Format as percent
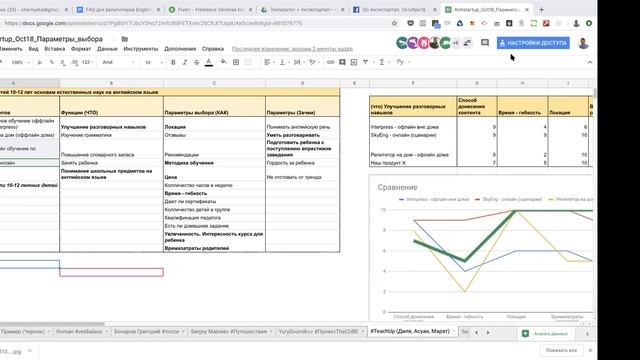 [x=51, y=62]
